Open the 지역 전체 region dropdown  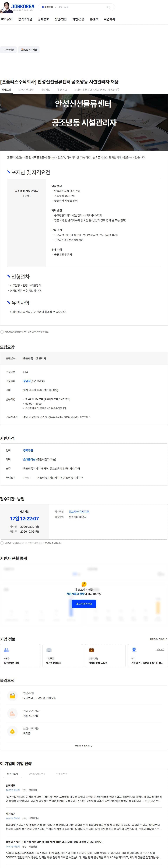(49, 7)
